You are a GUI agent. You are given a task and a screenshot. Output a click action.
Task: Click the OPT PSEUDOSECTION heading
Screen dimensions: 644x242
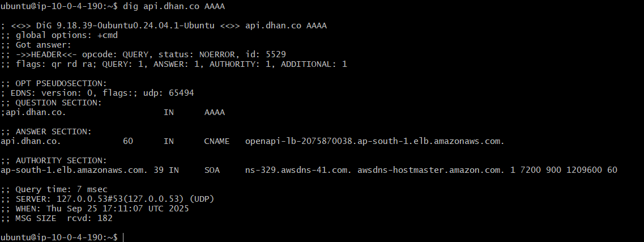pos(54,83)
